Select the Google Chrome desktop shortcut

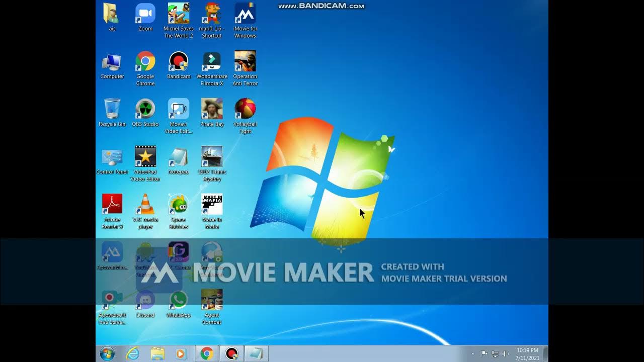click(x=145, y=69)
